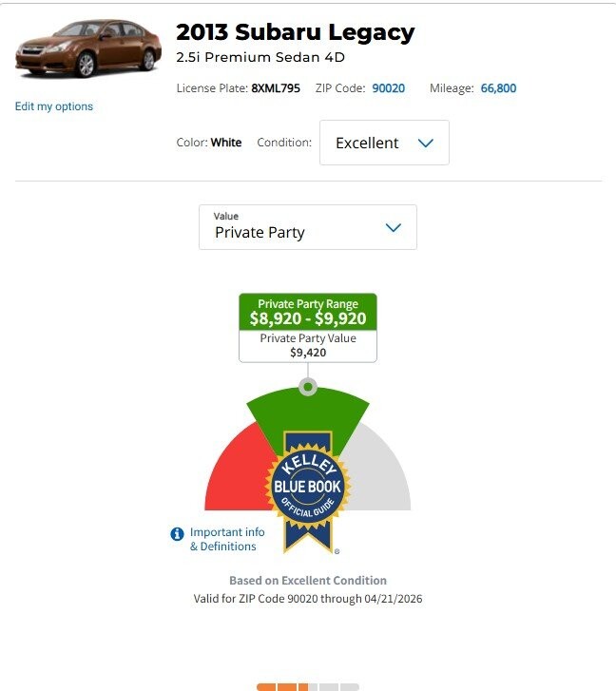Screen dimensions: 616x691
Task: Click the Private Party Value $9,420 box
Action: 307,346
